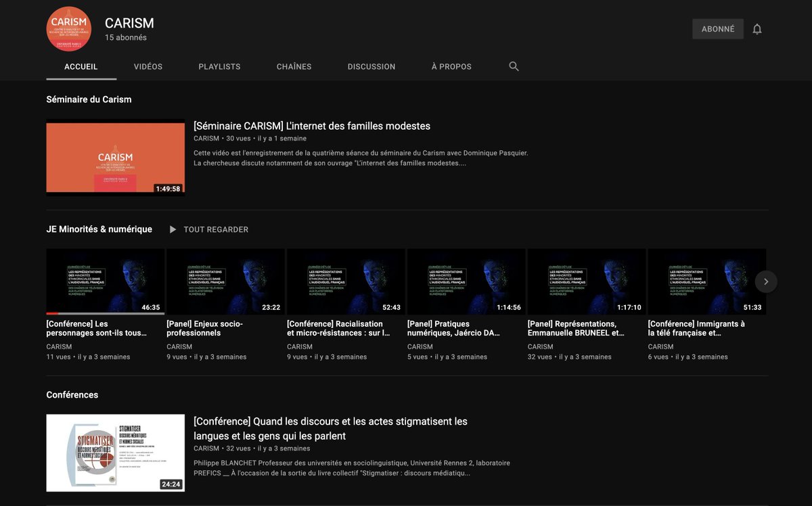Click CARISM name under Immigrants video
Viewport: 812px width, 506px height.
click(661, 347)
